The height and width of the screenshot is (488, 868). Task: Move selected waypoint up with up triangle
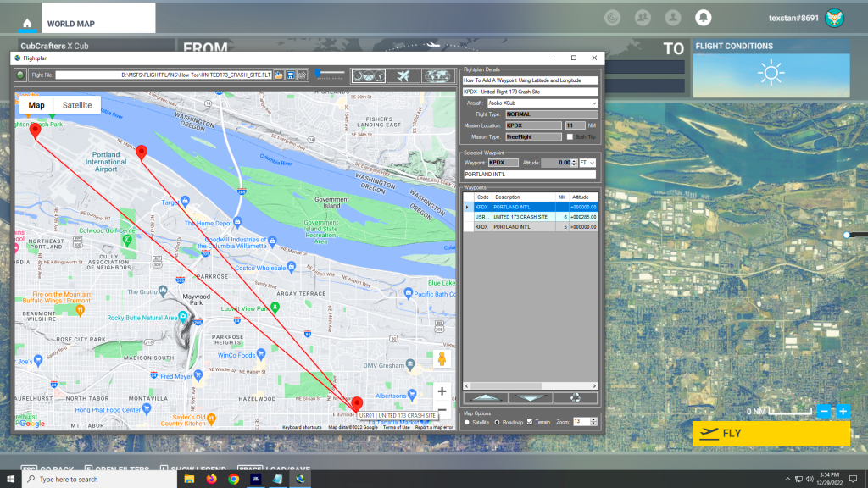pos(486,397)
